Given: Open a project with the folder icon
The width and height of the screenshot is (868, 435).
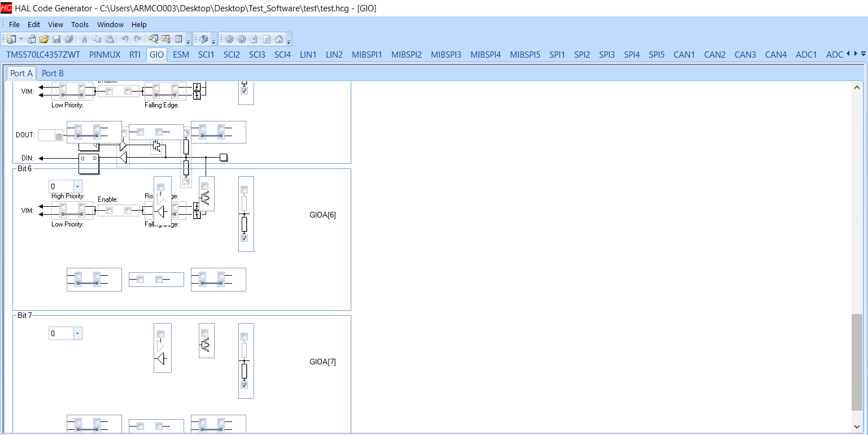Looking at the screenshot, I should click(x=44, y=39).
